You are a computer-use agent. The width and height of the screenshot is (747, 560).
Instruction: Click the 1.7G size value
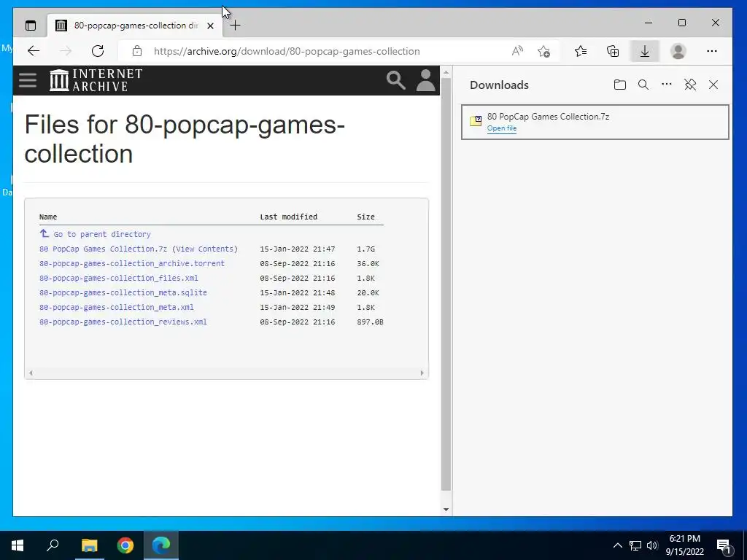point(366,249)
